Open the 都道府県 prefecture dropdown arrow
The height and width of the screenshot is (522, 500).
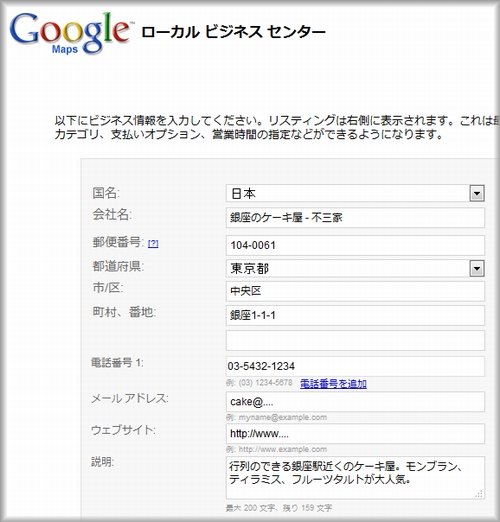click(477, 268)
